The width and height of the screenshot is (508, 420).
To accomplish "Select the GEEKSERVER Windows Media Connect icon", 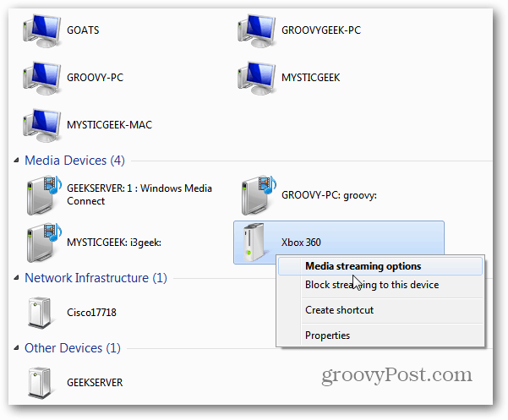I will tap(44, 195).
